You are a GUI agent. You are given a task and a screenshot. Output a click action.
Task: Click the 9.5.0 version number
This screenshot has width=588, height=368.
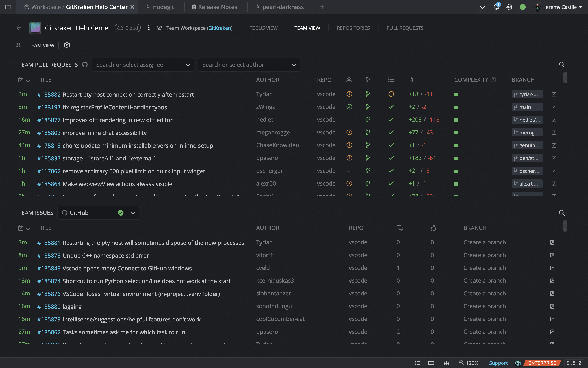tap(574, 363)
